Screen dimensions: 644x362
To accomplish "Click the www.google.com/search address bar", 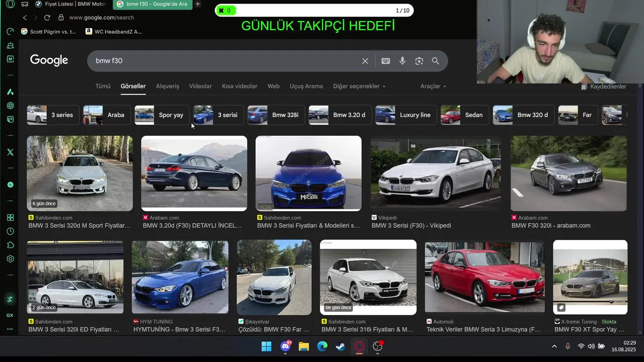I will click(x=102, y=18).
